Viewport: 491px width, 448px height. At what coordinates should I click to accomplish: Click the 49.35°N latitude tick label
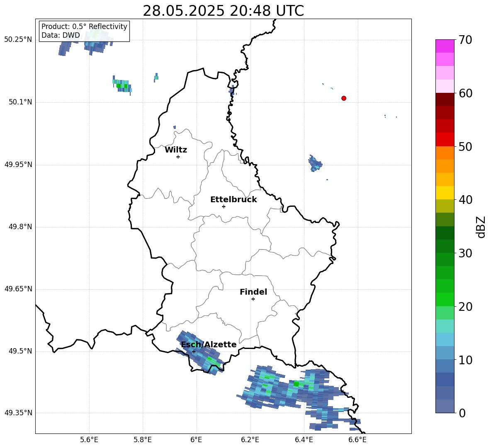(x=18, y=413)
